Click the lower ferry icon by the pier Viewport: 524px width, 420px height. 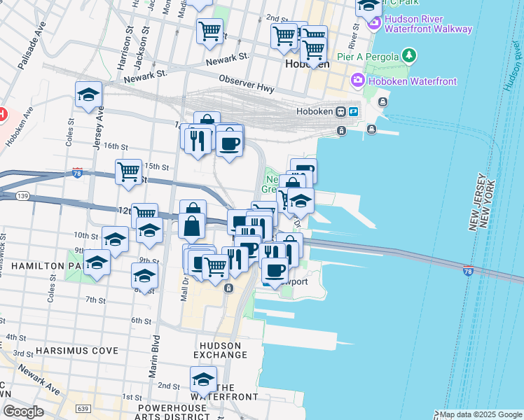click(371, 129)
